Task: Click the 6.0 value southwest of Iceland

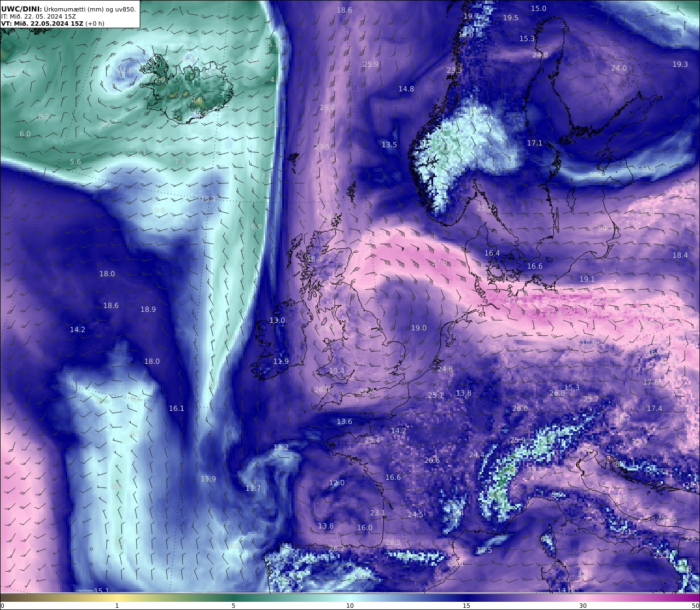Action: (x=25, y=134)
